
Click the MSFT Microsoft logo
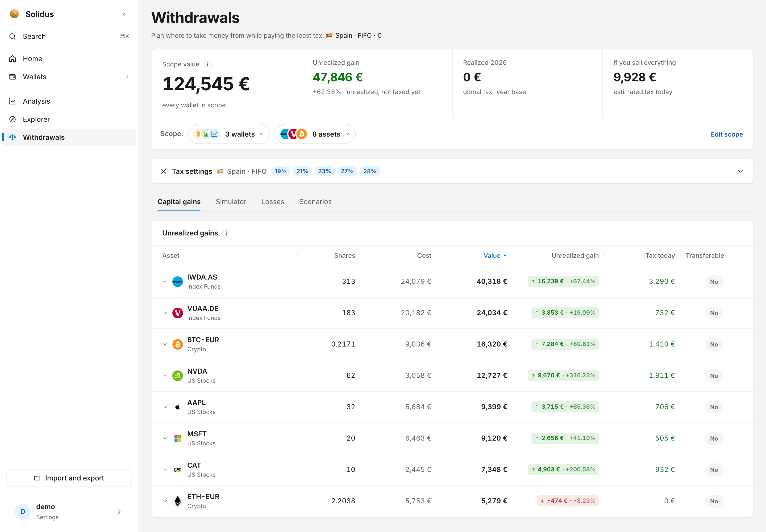(177, 438)
